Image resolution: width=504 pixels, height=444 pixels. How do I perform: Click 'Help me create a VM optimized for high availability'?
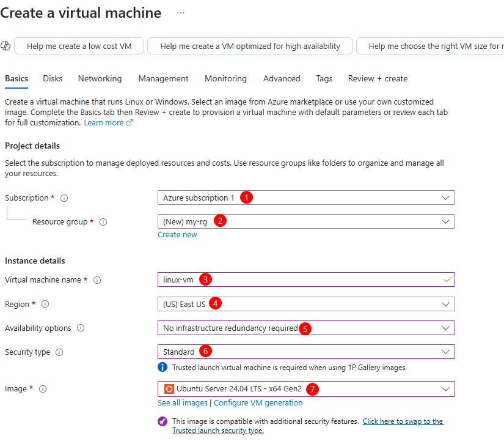click(x=250, y=46)
